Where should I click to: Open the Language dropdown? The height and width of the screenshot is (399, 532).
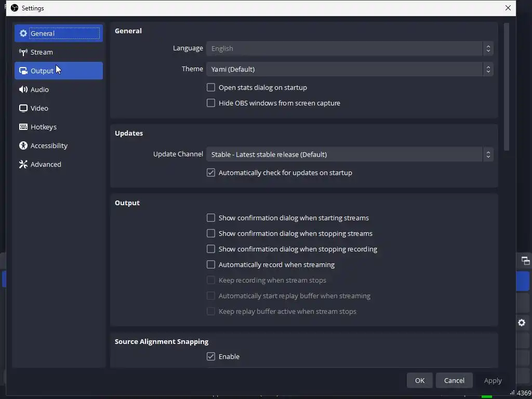(x=349, y=48)
